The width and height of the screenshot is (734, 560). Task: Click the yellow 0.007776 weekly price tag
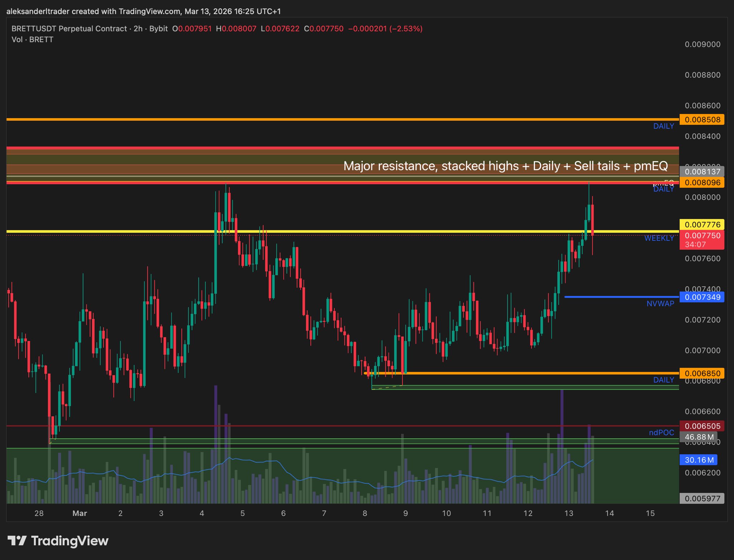click(x=702, y=225)
